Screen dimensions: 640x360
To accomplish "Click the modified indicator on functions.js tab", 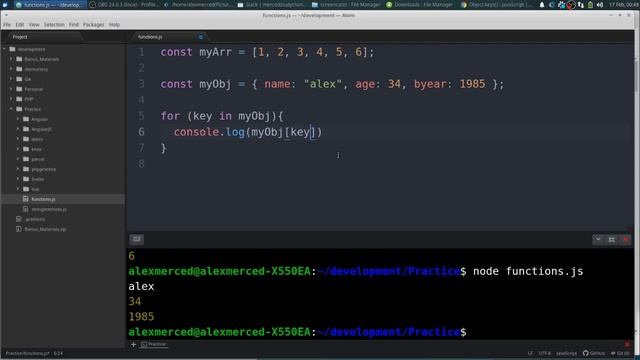I will [200, 37].
